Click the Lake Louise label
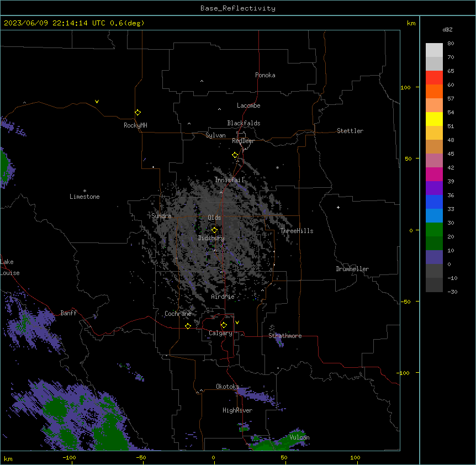 (x=10, y=267)
